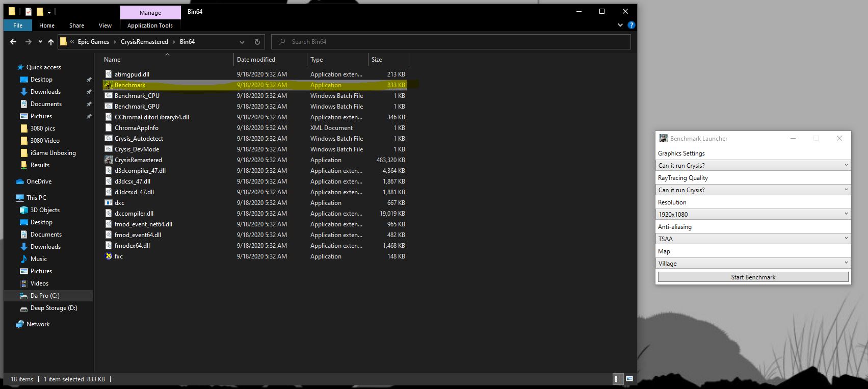The width and height of the screenshot is (868, 389).
Task: Click the CrysisRemastered application icon
Action: pyautogui.click(x=109, y=160)
